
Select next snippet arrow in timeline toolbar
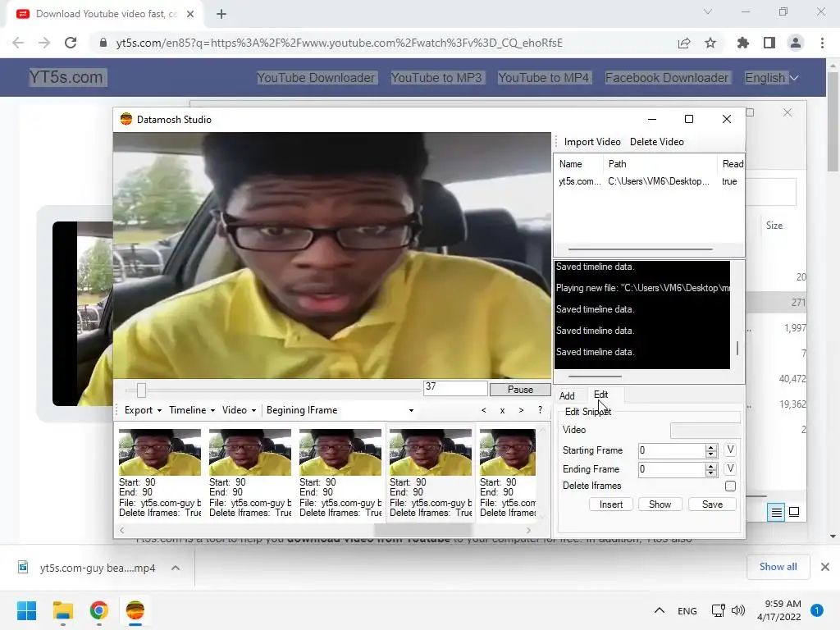(521, 410)
